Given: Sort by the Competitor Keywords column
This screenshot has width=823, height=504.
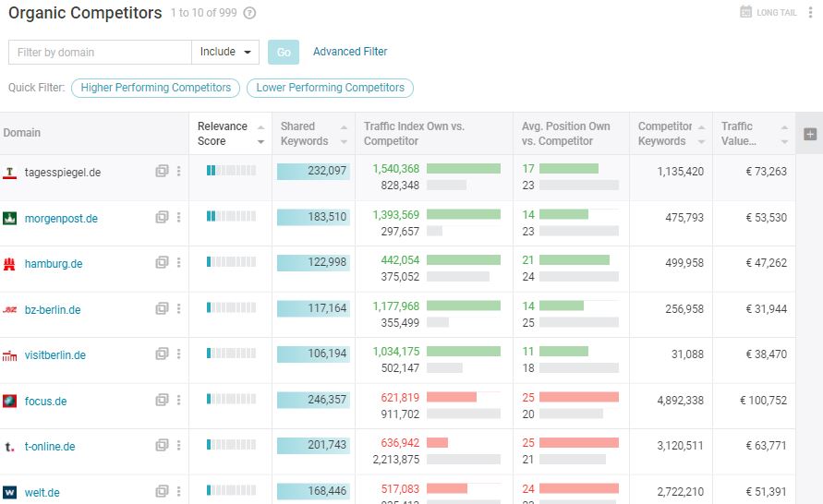Looking at the screenshot, I should click(671, 134).
